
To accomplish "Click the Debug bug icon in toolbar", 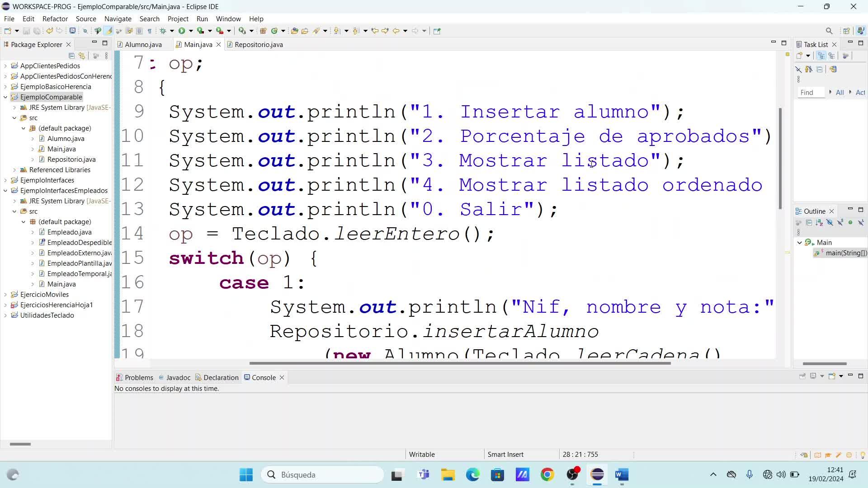I will point(163,31).
